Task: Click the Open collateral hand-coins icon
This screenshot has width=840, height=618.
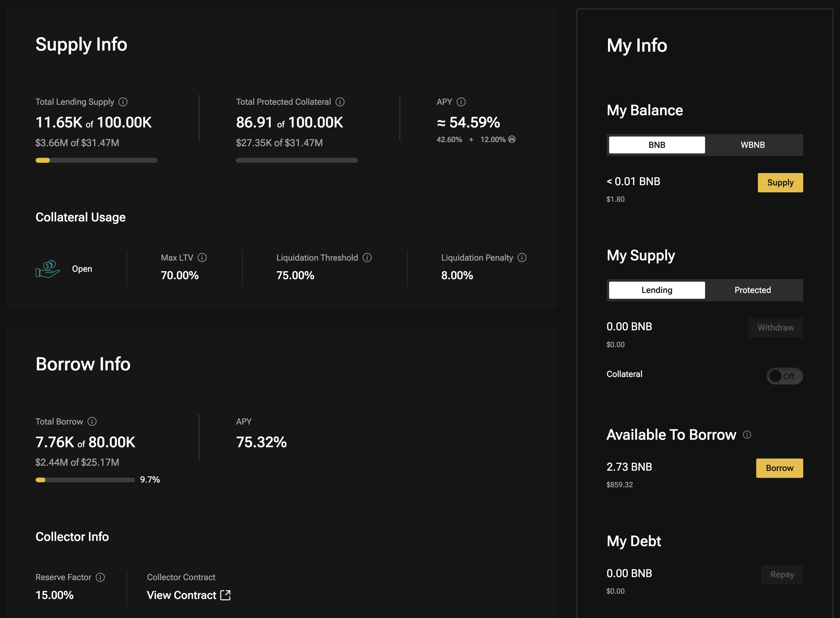Action: click(48, 269)
